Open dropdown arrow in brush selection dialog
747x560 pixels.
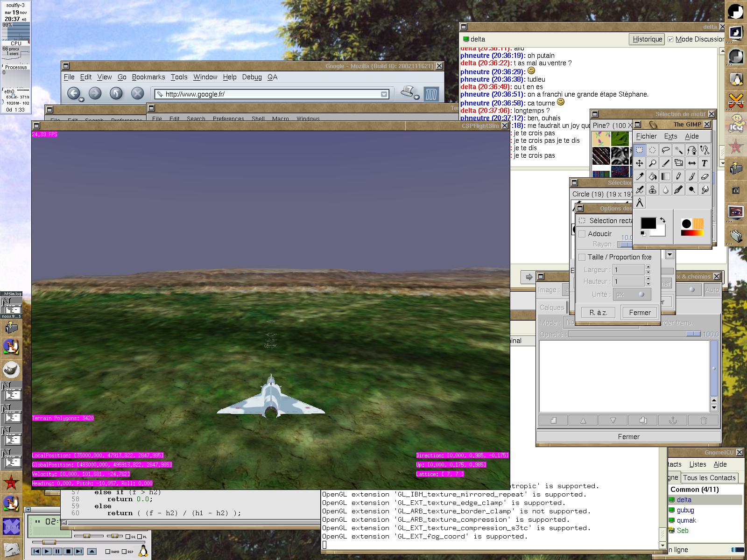(x=670, y=255)
